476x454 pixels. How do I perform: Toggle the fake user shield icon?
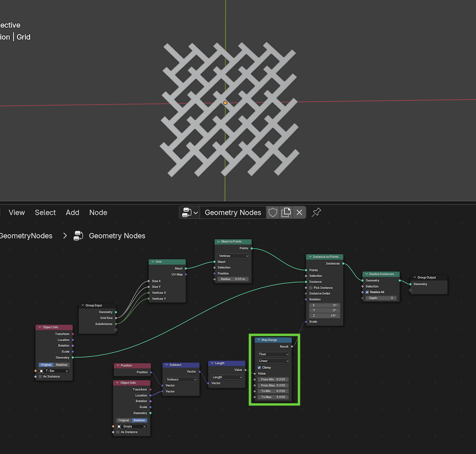273,212
